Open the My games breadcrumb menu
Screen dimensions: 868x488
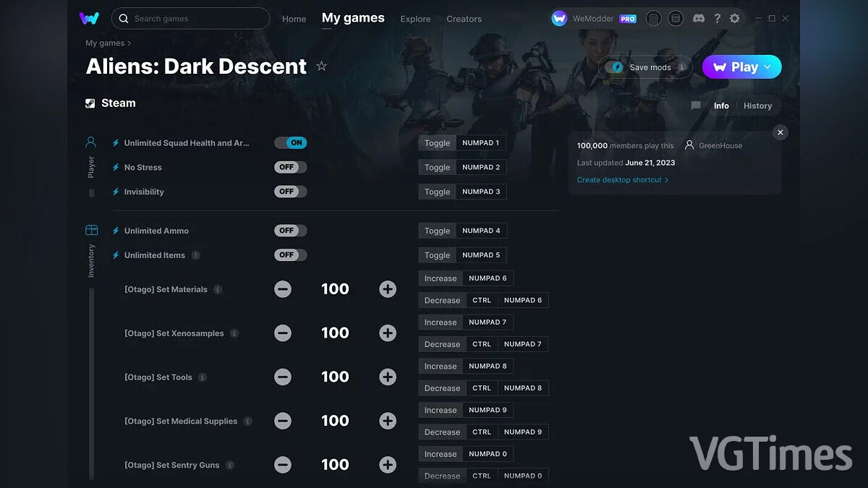tap(108, 43)
